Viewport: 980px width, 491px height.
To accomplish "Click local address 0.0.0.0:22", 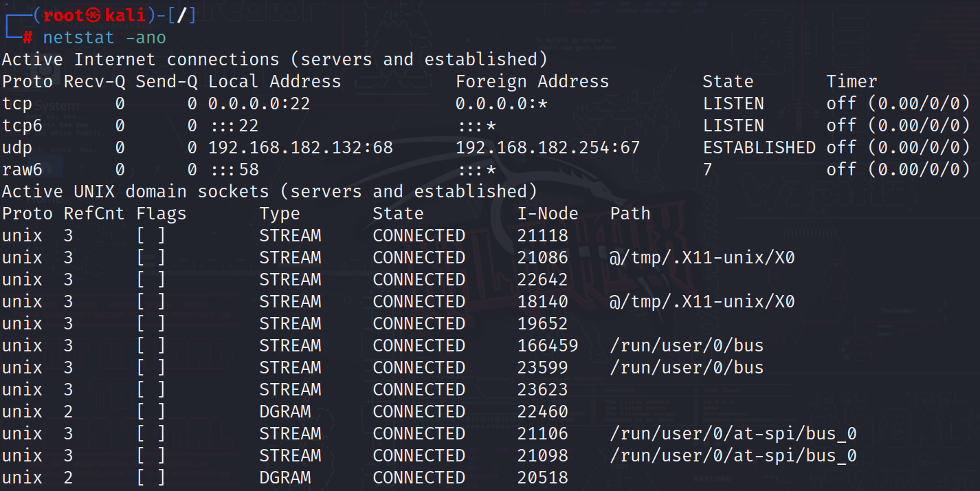I will coord(259,104).
